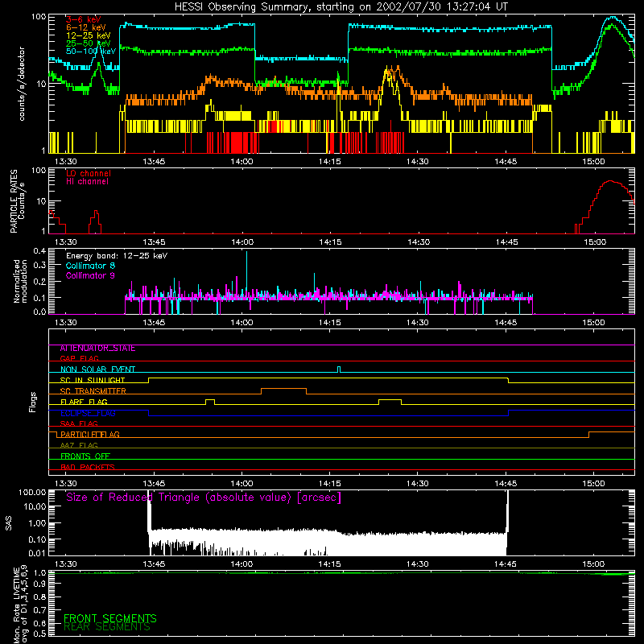The width and height of the screenshot is (644, 644).
Task: Select the Collimator 9 legend label
Action: (90, 275)
